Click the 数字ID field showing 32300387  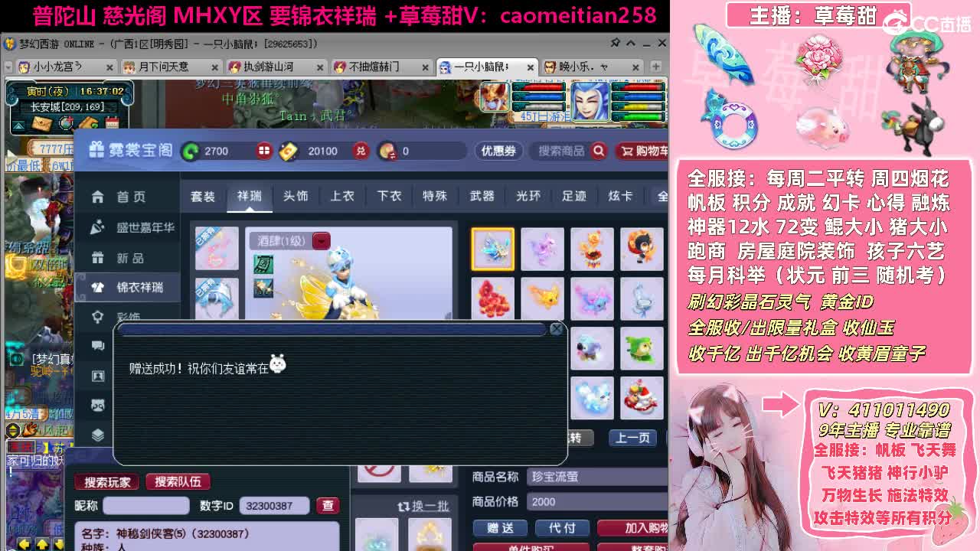tap(274, 505)
